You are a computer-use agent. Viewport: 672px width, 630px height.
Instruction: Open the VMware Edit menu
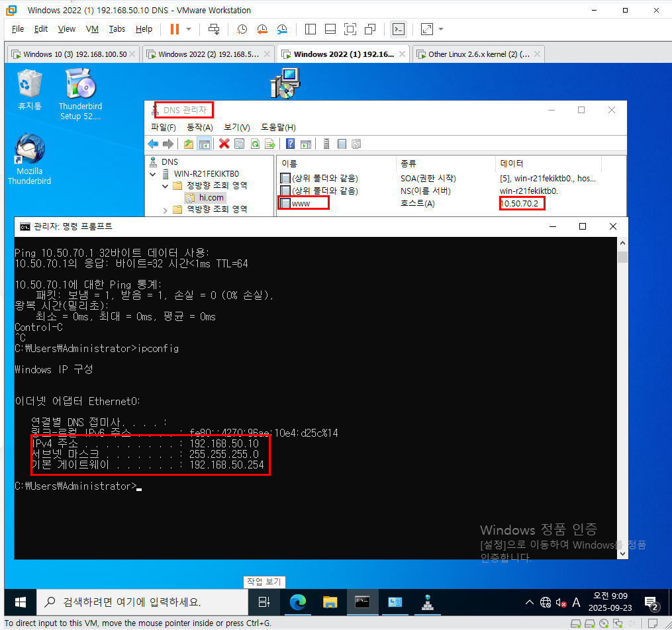pos(40,28)
